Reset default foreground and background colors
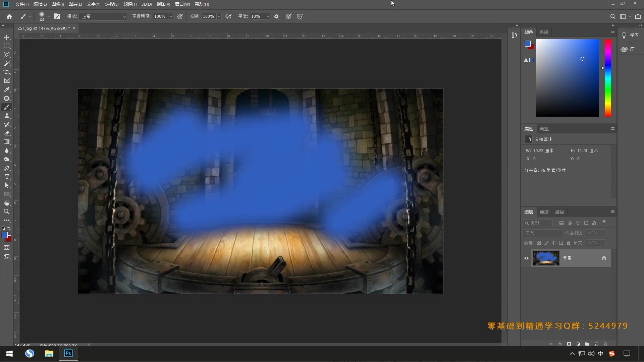644x362 pixels. coord(3,228)
